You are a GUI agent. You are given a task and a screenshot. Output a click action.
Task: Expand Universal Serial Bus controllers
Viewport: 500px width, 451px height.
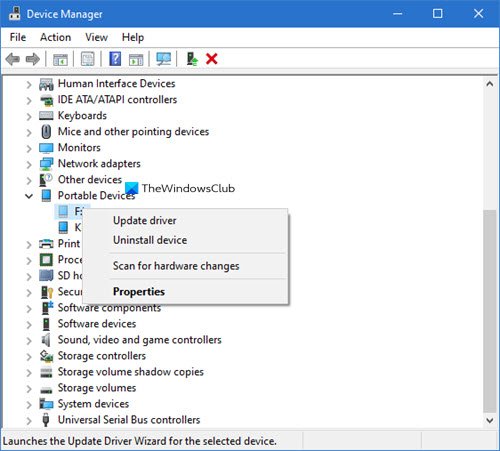pos(29,420)
